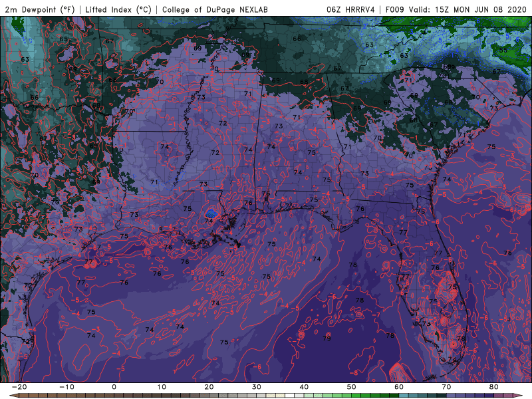Viewport: 532px width, 399px height.
Task: Click the brown left arrow end of colorbar
Action: 13,396
